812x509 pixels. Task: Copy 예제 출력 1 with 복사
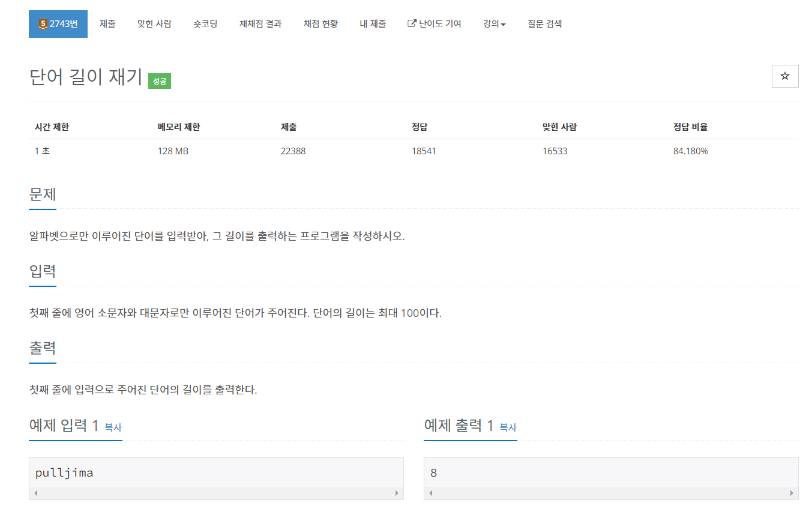tap(508, 427)
